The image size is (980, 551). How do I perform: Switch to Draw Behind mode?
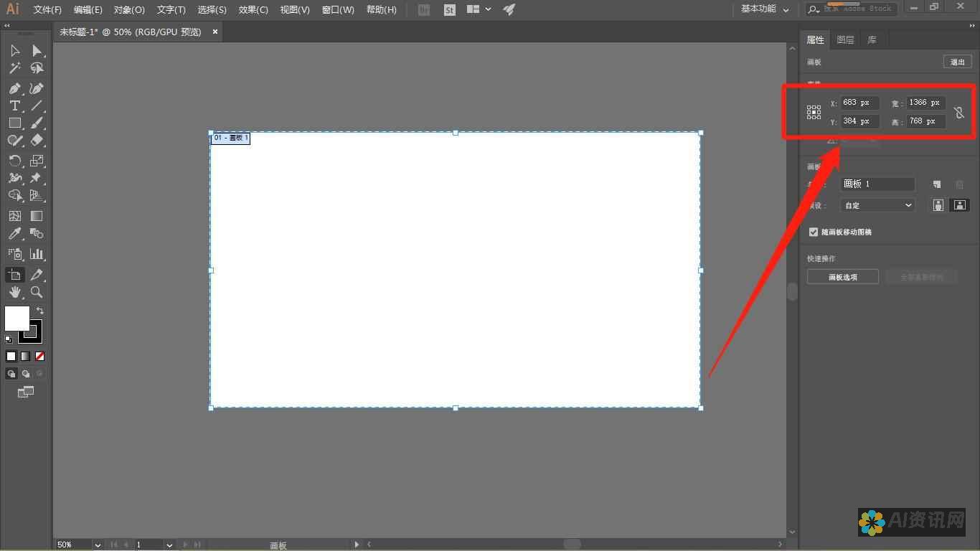26,374
